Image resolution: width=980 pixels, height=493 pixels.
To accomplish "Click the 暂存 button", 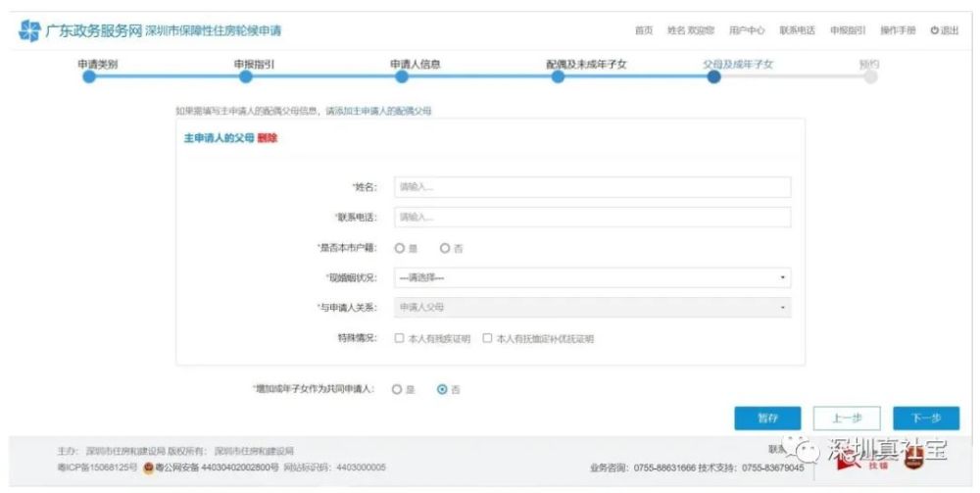I will 767,419.
